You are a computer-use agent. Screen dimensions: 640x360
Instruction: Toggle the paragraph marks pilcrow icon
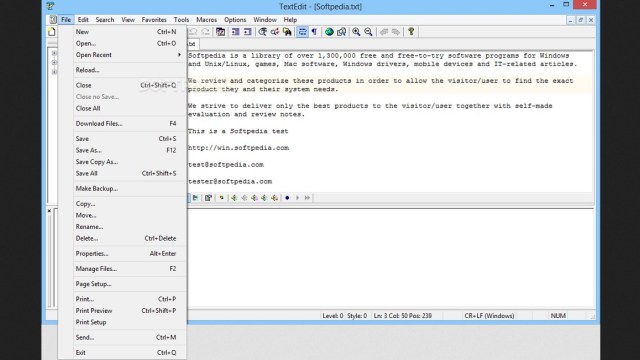314,32
